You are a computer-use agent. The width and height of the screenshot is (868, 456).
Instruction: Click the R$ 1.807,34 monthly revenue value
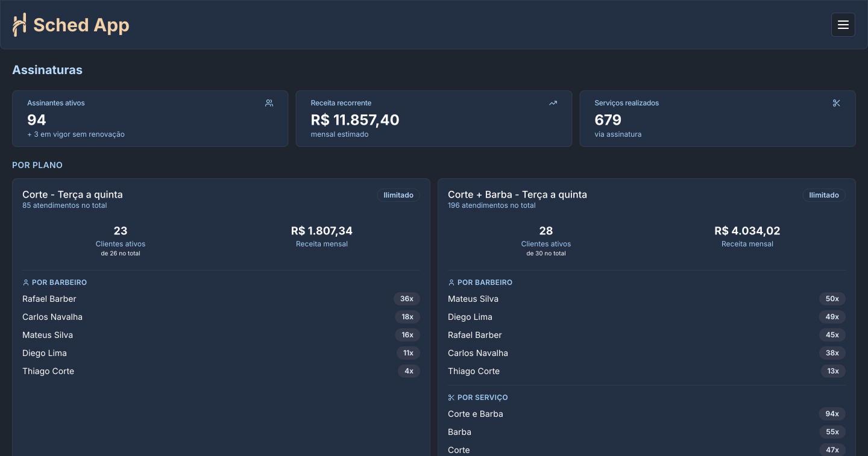(x=322, y=231)
